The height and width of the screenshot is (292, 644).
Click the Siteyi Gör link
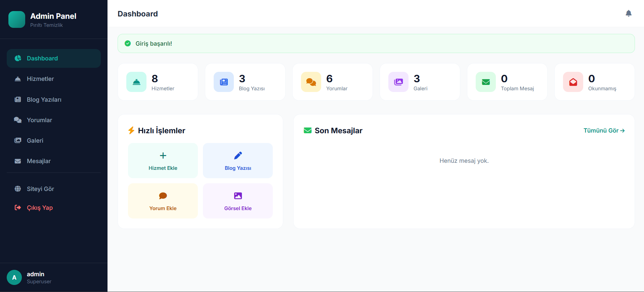(x=54, y=189)
